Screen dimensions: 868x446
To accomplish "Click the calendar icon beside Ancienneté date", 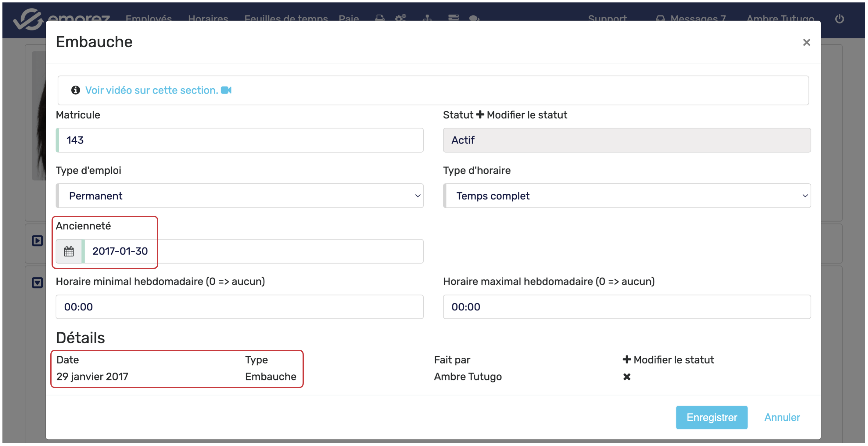I will [69, 251].
